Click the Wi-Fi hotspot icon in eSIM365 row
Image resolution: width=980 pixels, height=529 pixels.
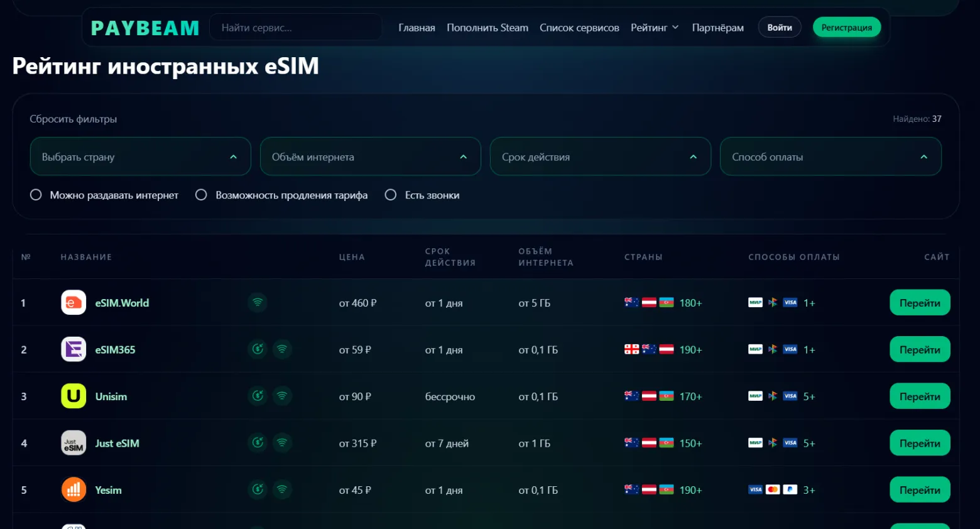[x=282, y=349]
